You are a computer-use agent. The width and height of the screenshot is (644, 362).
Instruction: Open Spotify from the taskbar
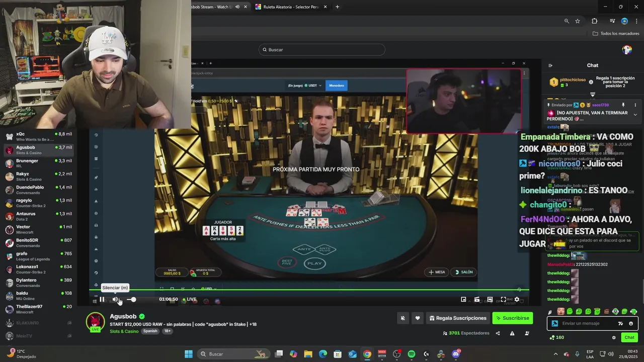coord(412,354)
